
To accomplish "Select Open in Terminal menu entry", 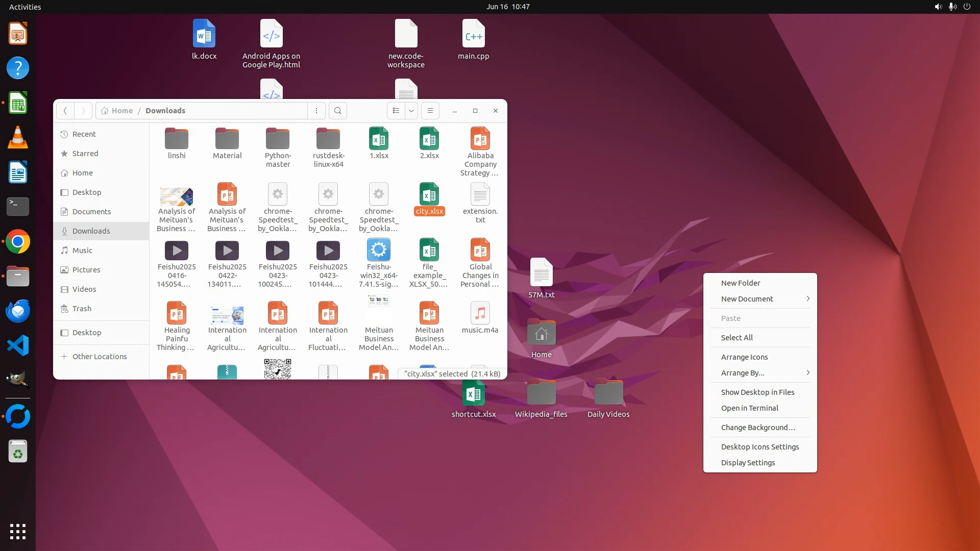I will [x=749, y=408].
